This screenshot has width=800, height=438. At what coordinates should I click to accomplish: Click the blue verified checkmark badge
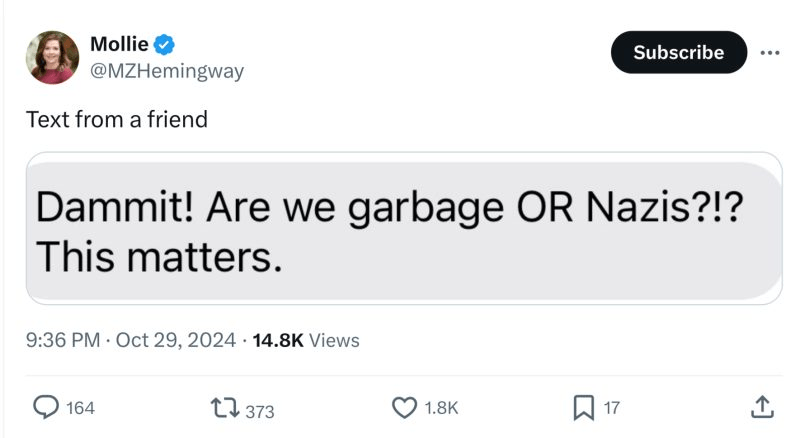[x=165, y=44]
